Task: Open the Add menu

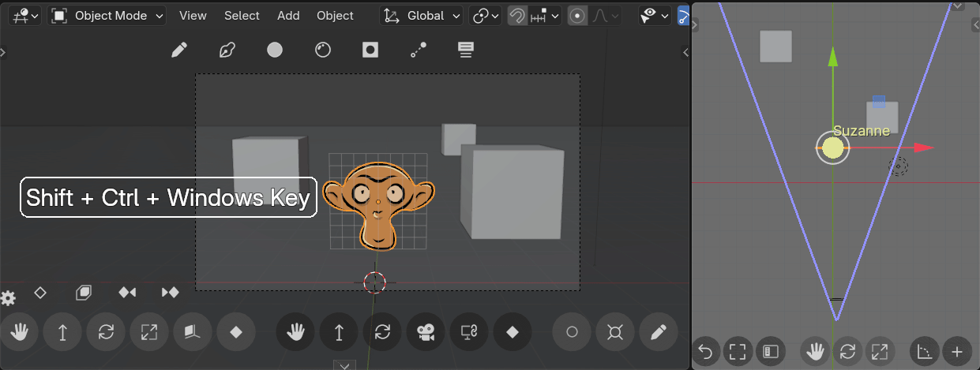Action: [x=288, y=15]
